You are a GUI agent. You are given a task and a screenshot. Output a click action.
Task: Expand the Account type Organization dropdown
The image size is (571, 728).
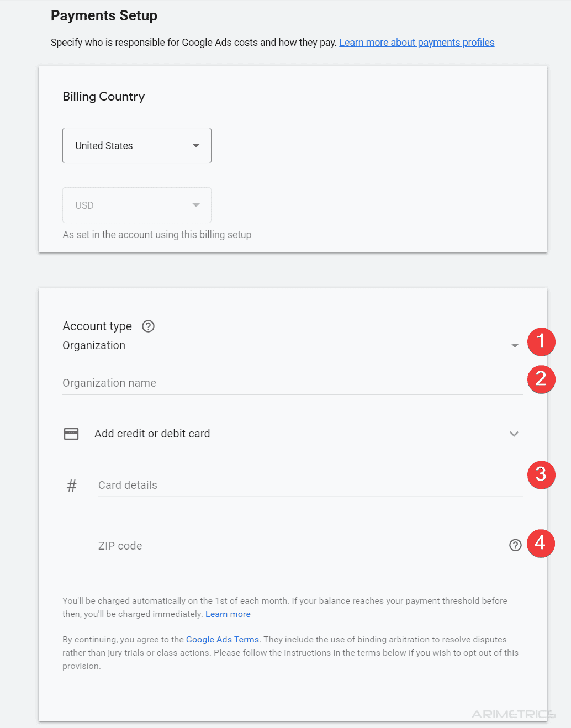[x=515, y=345]
